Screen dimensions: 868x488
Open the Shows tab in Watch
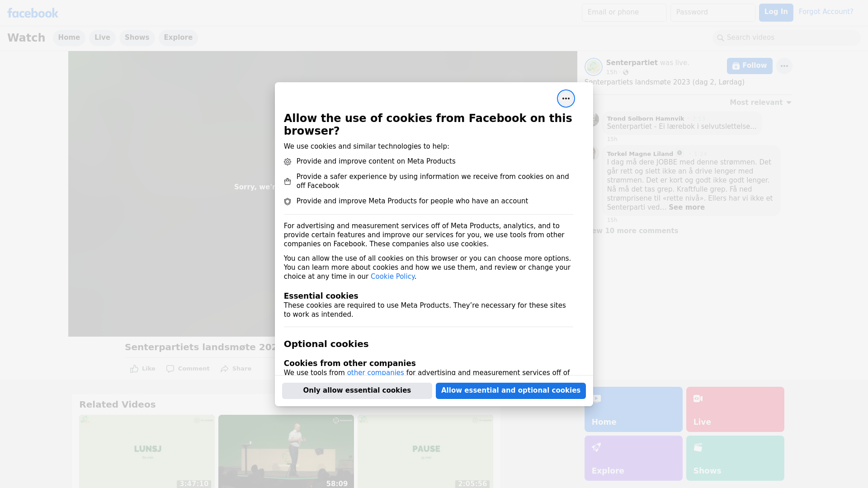pyautogui.click(x=137, y=38)
